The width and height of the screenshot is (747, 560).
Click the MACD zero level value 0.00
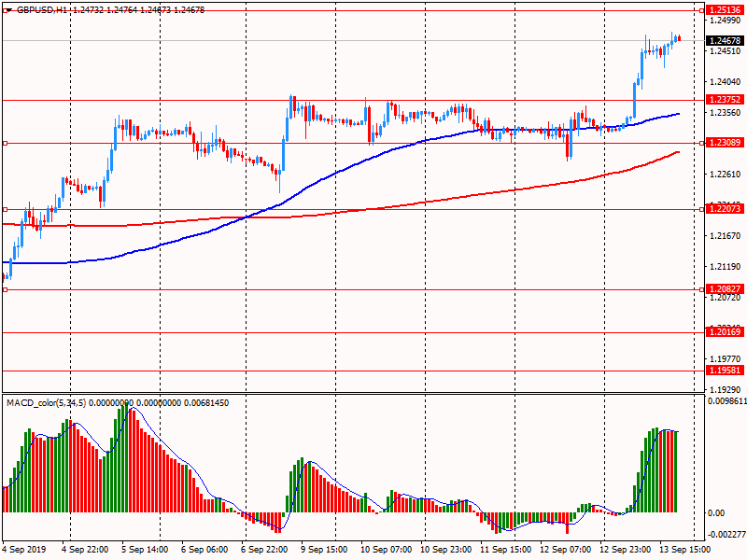(716, 512)
